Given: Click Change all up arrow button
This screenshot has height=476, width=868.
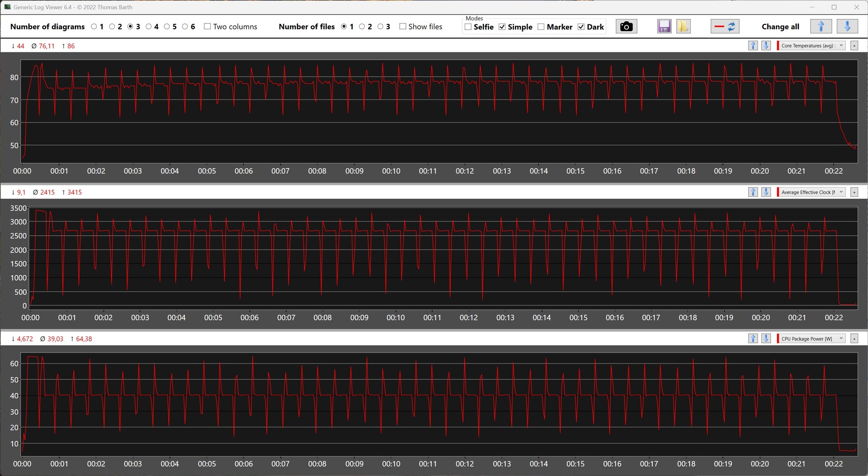Looking at the screenshot, I should coord(821,27).
